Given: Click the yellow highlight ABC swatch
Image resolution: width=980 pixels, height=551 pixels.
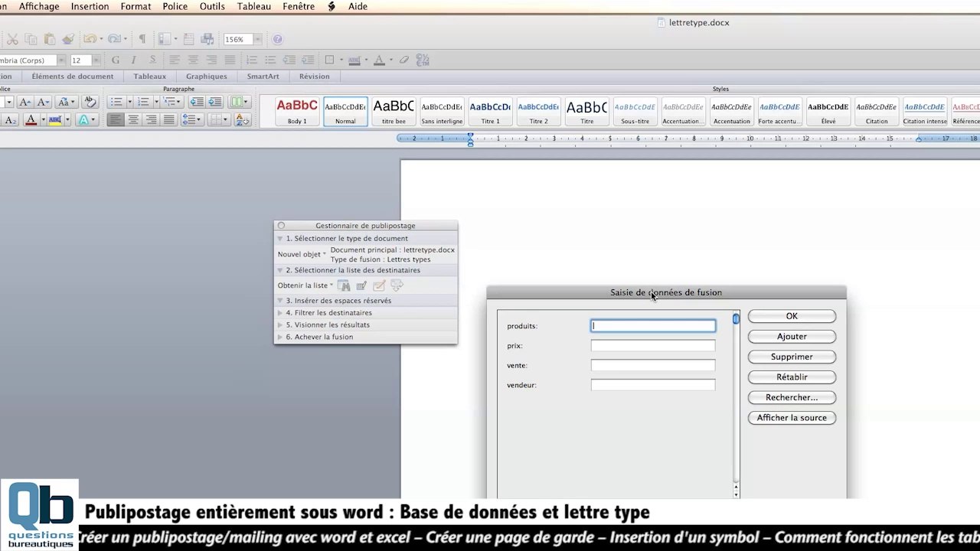Looking at the screenshot, I should coord(54,119).
